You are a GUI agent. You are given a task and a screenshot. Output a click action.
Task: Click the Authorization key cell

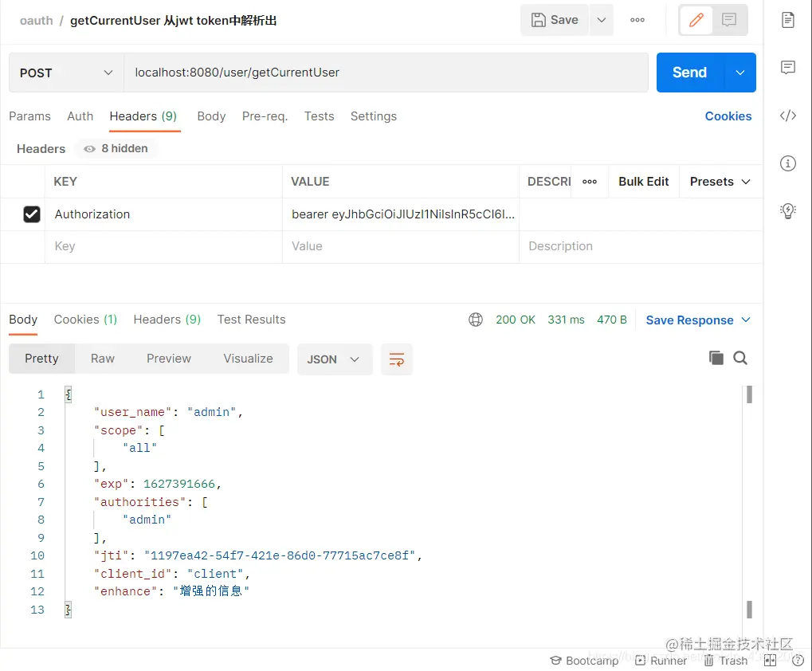click(x=163, y=214)
